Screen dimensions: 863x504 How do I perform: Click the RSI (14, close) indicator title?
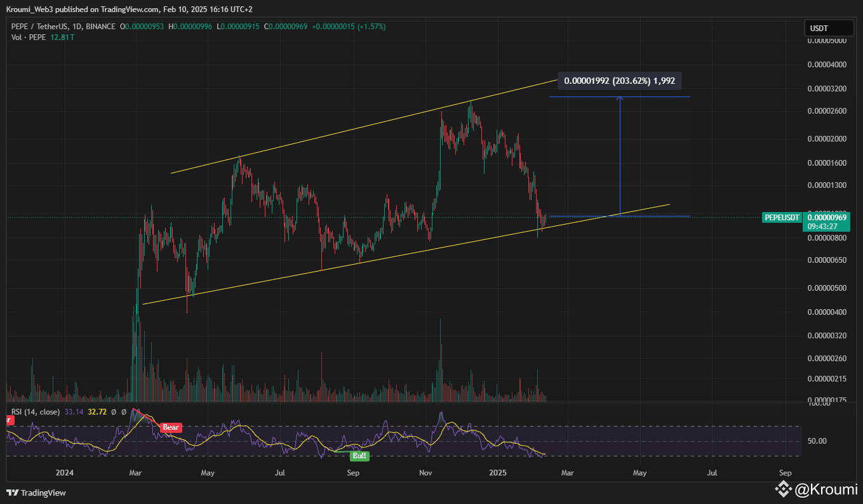click(x=35, y=412)
